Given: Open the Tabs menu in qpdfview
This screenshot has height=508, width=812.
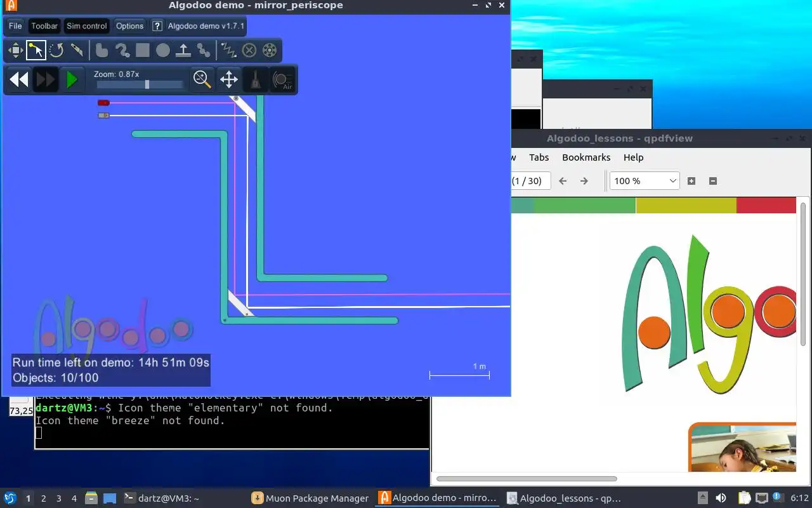Looking at the screenshot, I should point(539,157).
